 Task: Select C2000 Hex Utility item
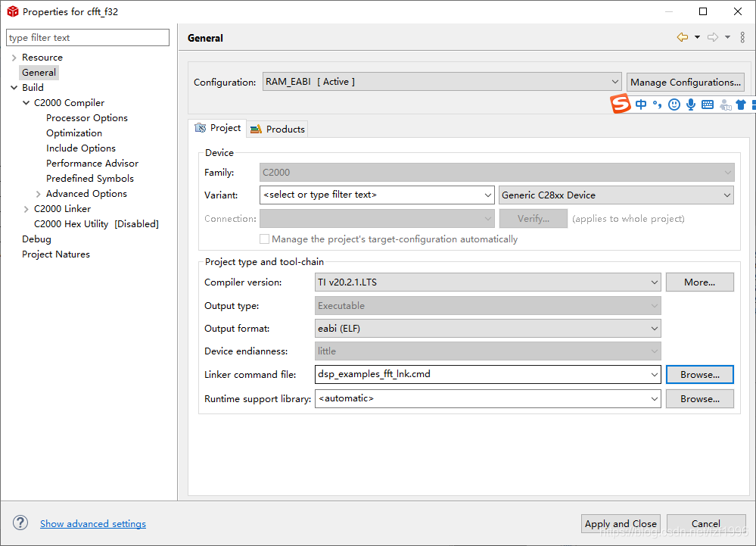(x=96, y=224)
